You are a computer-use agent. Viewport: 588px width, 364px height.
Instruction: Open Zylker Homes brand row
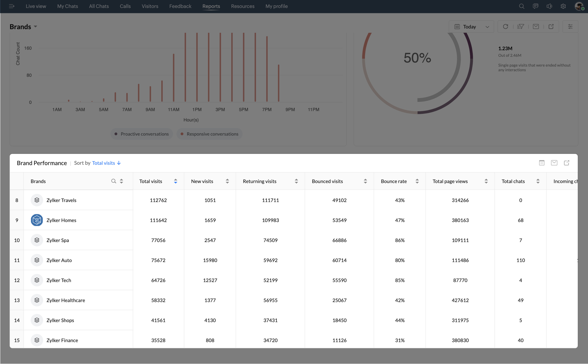[61, 220]
